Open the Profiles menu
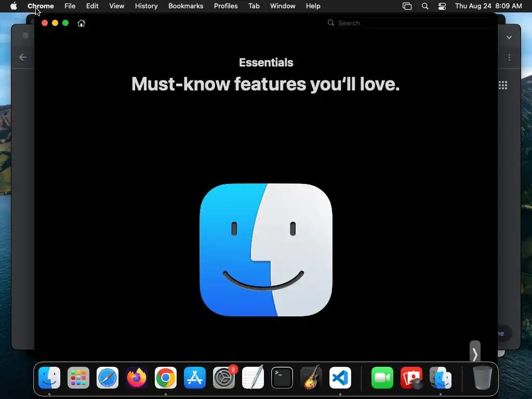The image size is (532, 399). coord(225,6)
